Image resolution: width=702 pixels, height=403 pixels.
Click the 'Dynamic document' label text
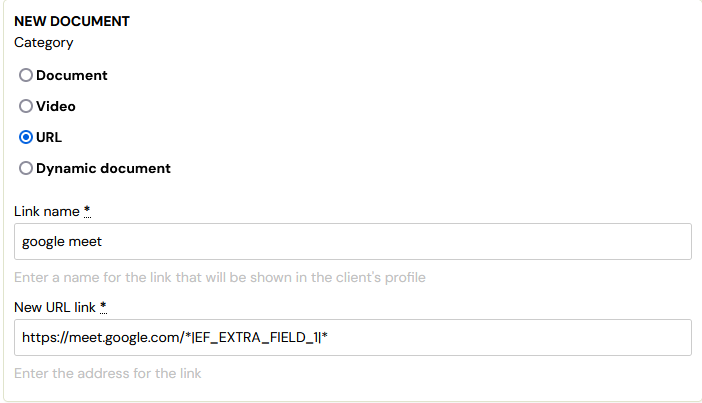click(x=103, y=168)
